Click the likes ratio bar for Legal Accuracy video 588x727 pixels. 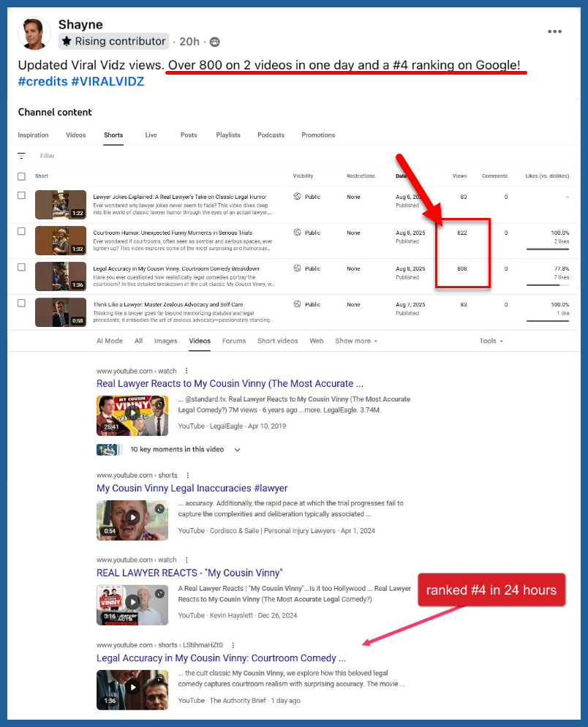click(x=547, y=285)
